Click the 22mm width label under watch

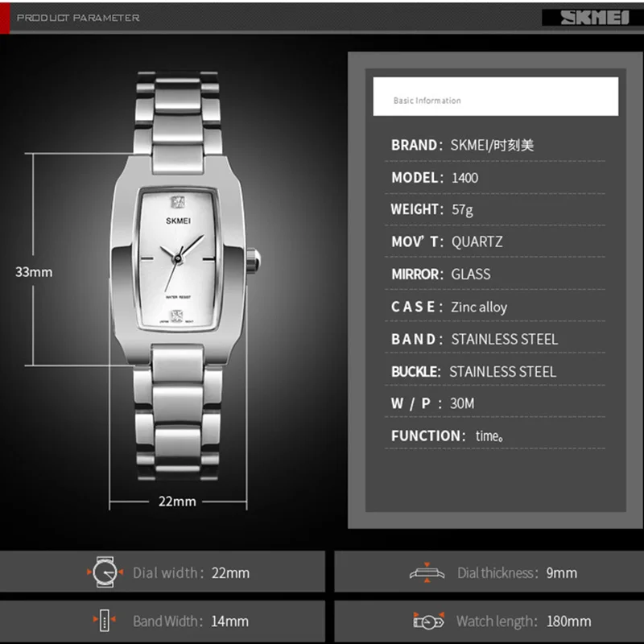point(177,502)
